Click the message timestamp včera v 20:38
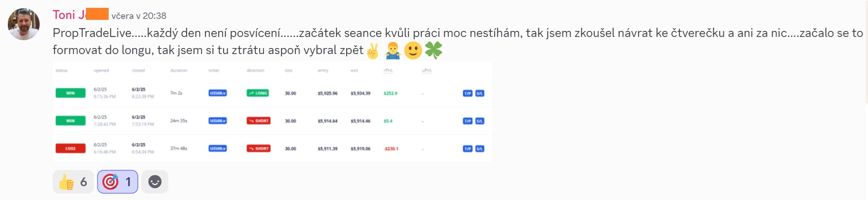Viewport: 868px width, 200px height. tap(139, 16)
